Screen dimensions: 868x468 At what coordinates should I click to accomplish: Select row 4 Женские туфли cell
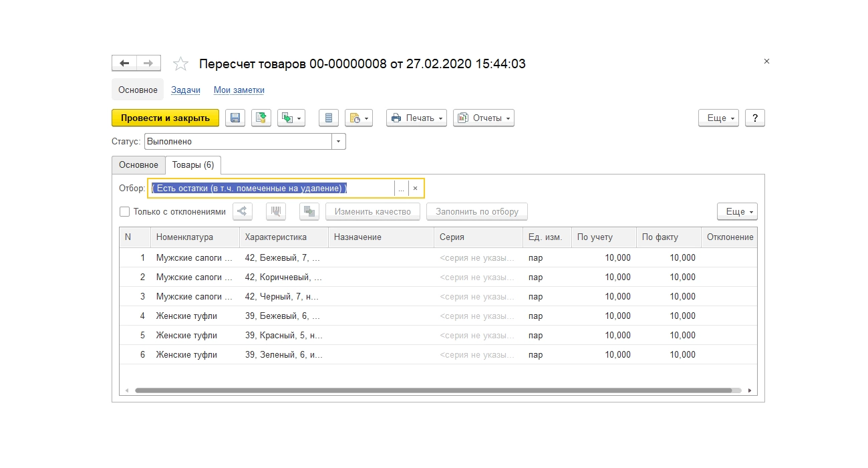click(195, 316)
